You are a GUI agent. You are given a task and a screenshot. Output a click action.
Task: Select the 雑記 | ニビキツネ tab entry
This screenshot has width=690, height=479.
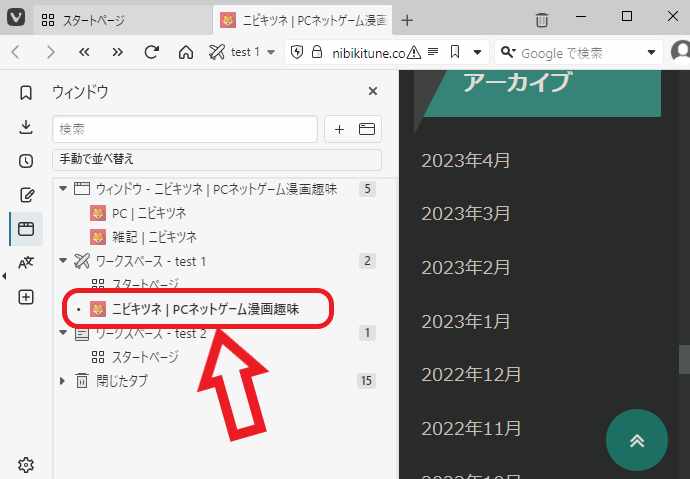point(154,237)
